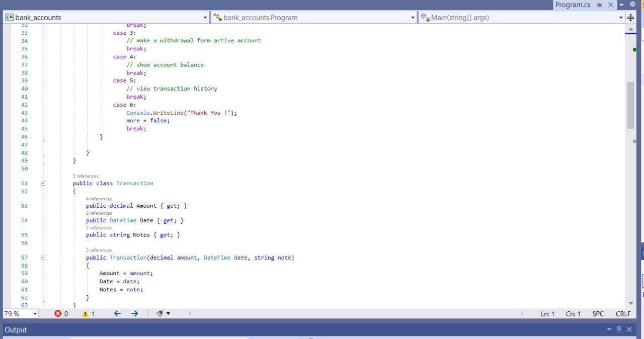This screenshot has height=339, width=644.
Task: Click the C# project icon beside bank_accounts
Action: tap(9, 17)
